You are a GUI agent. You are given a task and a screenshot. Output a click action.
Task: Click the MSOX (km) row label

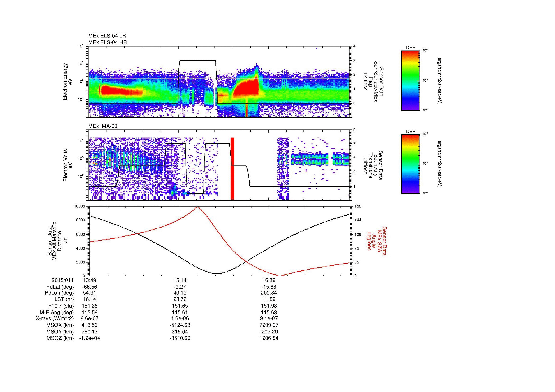(60, 325)
